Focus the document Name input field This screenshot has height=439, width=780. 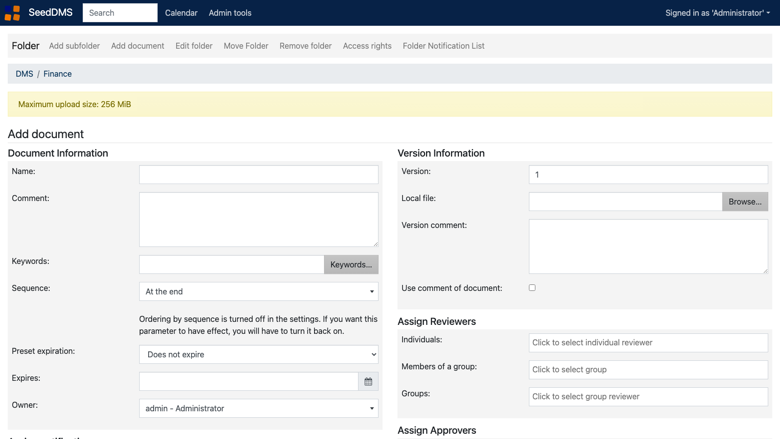click(x=259, y=175)
